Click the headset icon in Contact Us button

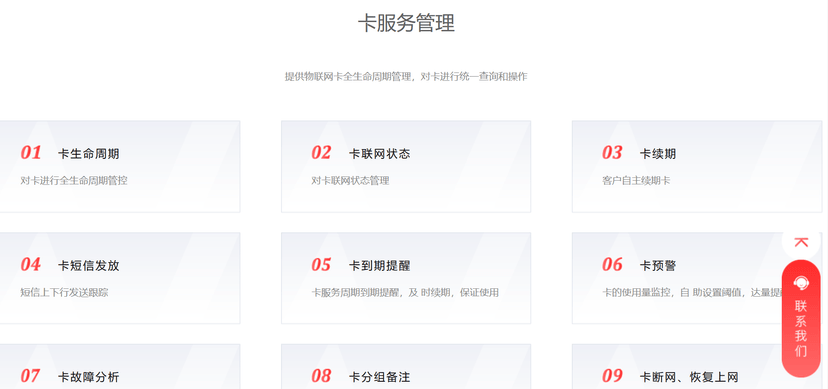point(801,283)
